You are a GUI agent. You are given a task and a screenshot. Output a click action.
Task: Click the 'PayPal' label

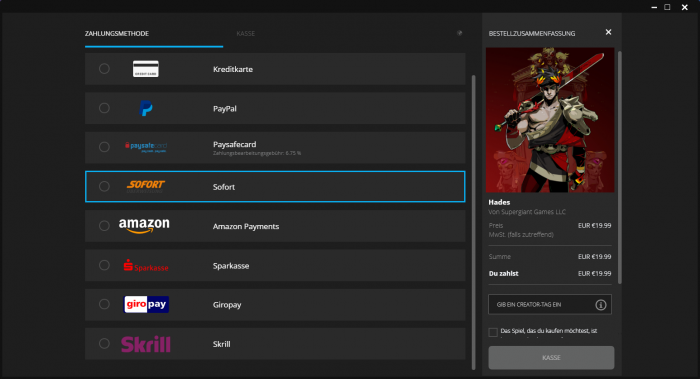[x=225, y=108]
